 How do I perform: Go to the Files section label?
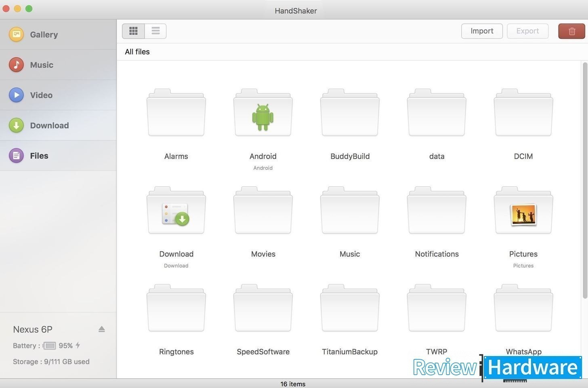click(x=39, y=156)
